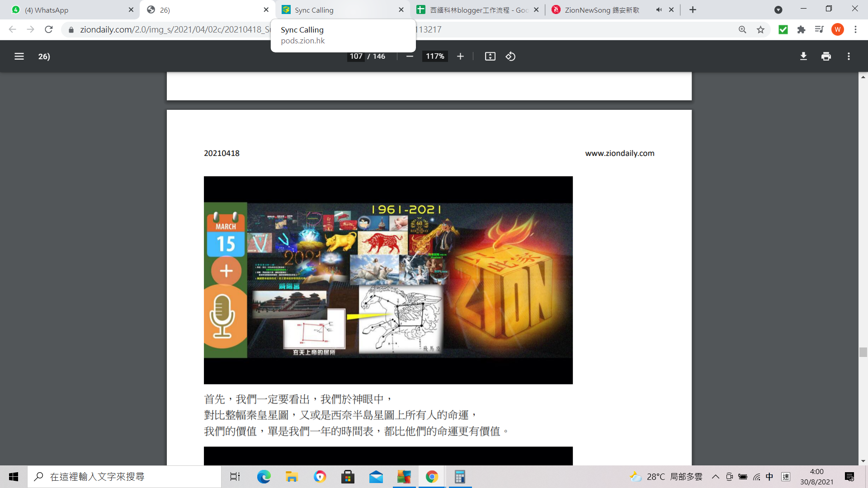Screen dimensions: 868x488
Task: Click battery status tray icon
Action: [743, 477]
